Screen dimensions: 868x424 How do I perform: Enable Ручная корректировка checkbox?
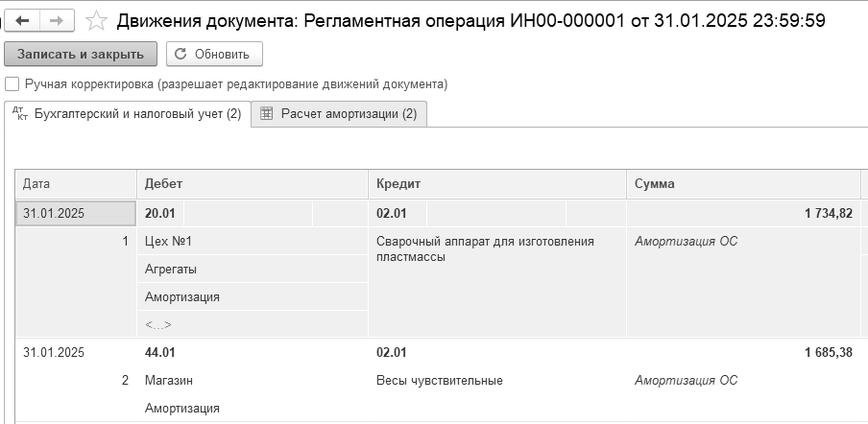pyautogui.click(x=12, y=84)
